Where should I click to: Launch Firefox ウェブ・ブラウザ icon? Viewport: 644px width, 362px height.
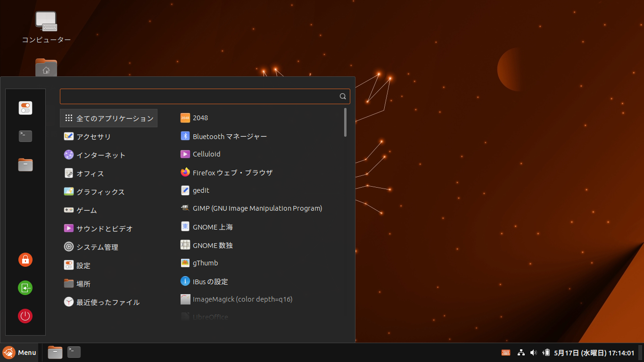pyautogui.click(x=185, y=173)
